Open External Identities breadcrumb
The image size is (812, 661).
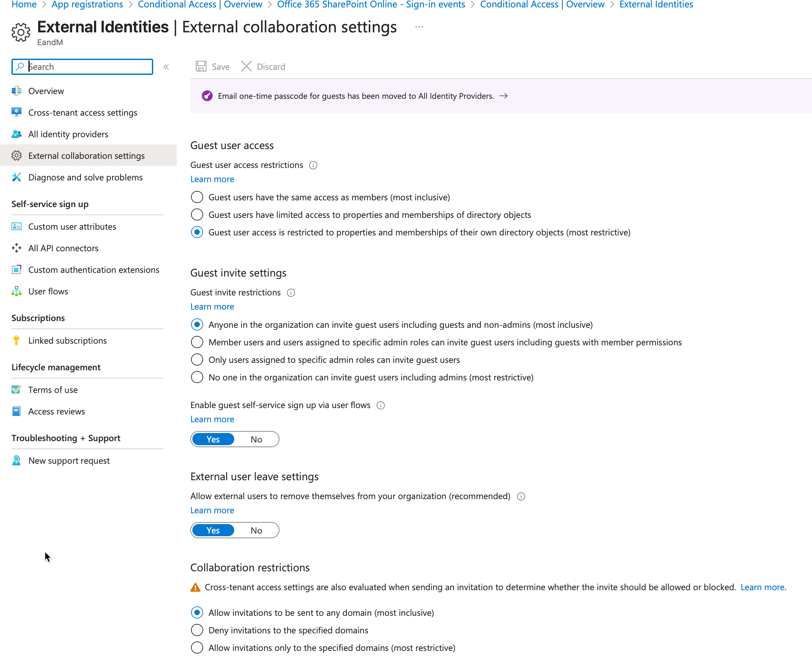coord(655,5)
